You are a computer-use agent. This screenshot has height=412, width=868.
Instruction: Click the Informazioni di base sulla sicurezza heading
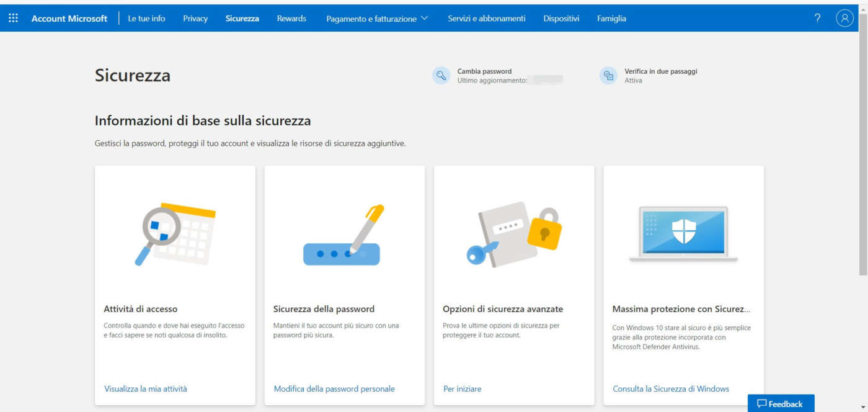(x=203, y=120)
